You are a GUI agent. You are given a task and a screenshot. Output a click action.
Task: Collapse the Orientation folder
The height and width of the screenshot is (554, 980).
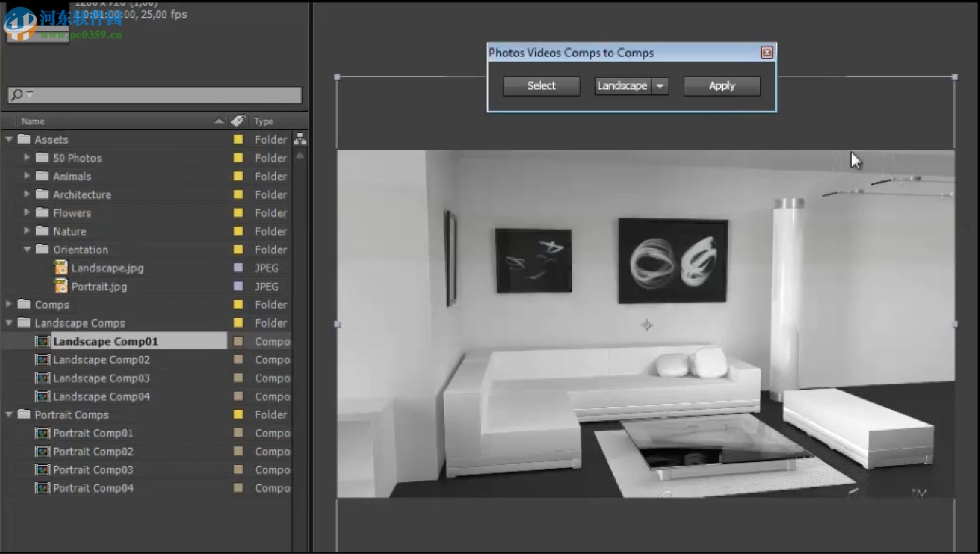(27, 249)
